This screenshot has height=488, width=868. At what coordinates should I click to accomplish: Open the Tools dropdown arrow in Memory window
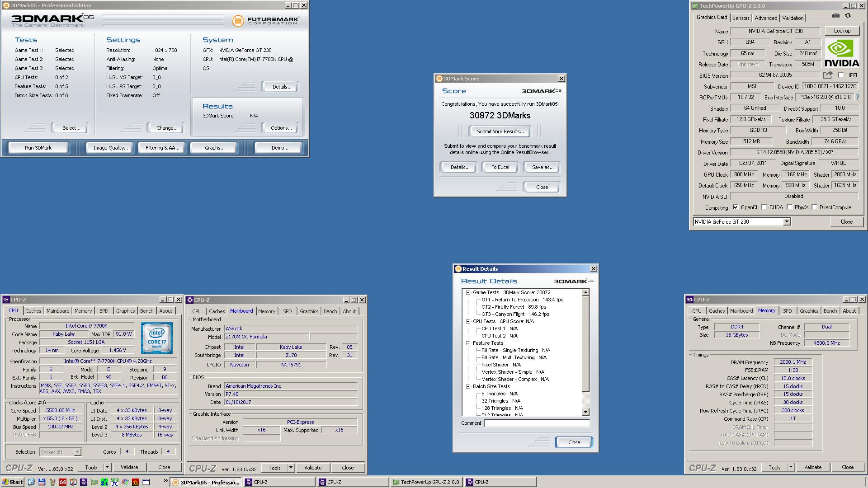tap(791, 467)
